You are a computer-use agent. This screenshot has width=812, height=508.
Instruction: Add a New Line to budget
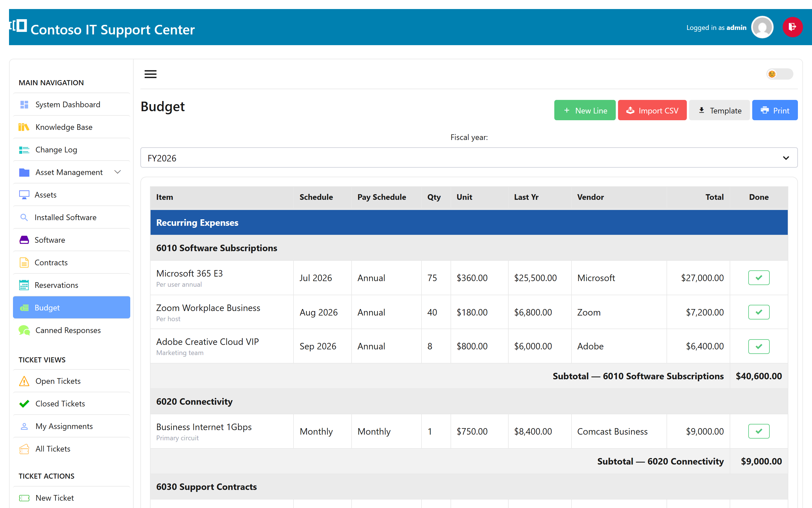(x=584, y=110)
